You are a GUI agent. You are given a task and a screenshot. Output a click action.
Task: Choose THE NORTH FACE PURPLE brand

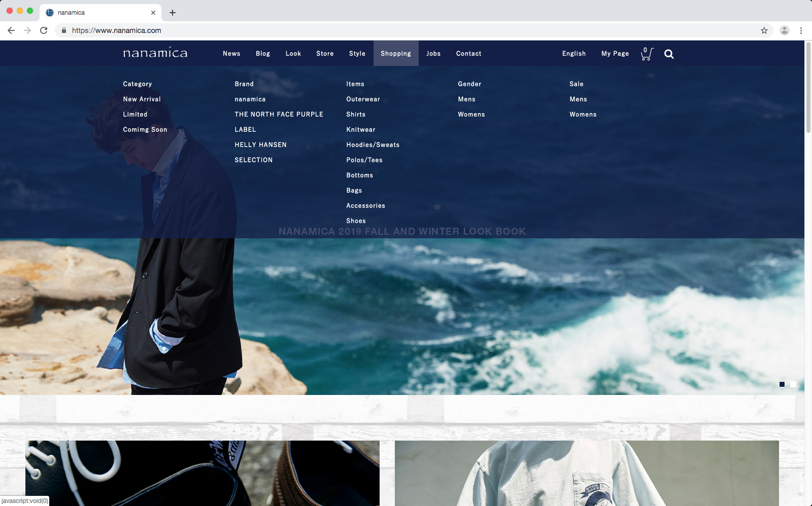[279, 115]
